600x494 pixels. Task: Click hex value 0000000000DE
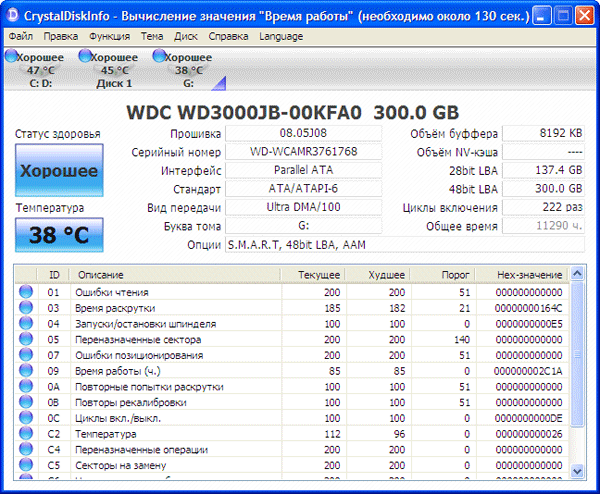(528, 418)
